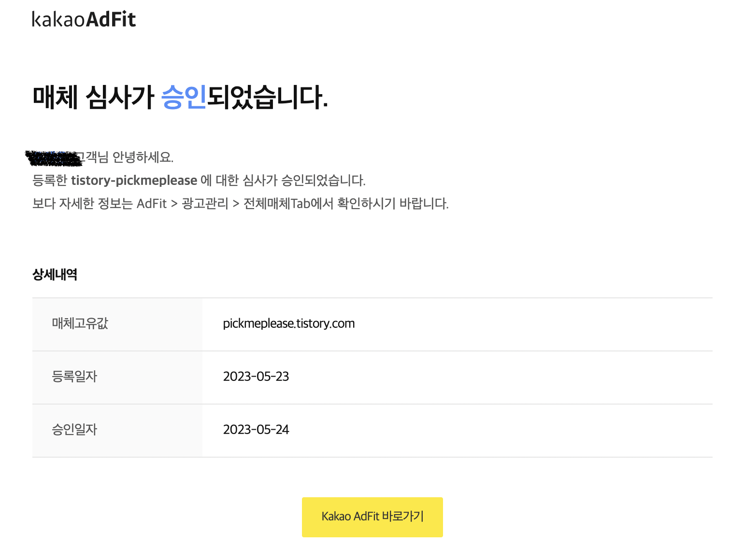Click the line about AdFit > 광고관리 > 전체매체Tab

click(x=241, y=203)
